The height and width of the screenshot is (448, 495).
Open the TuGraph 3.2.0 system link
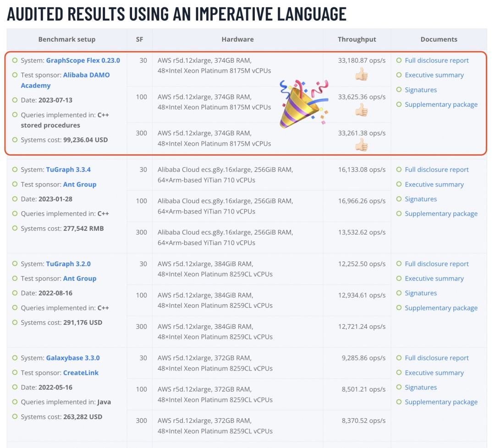click(68, 264)
